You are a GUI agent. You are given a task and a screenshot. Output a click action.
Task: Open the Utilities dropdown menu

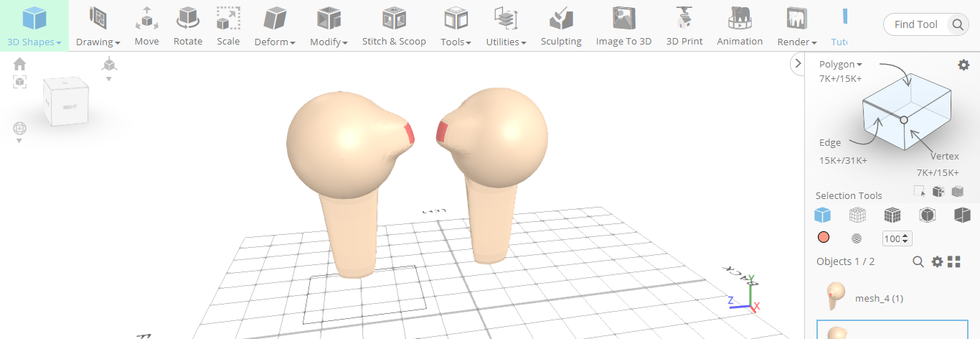click(506, 26)
